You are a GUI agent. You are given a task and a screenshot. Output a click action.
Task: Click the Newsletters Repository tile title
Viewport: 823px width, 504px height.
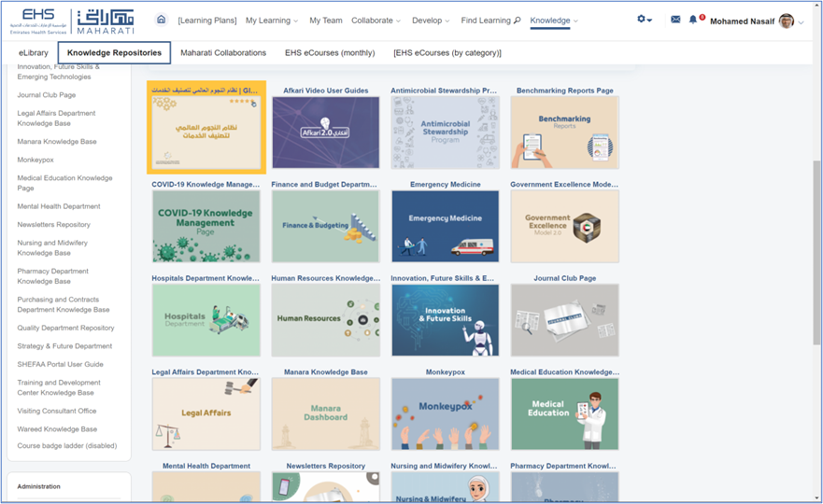[x=325, y=466]
